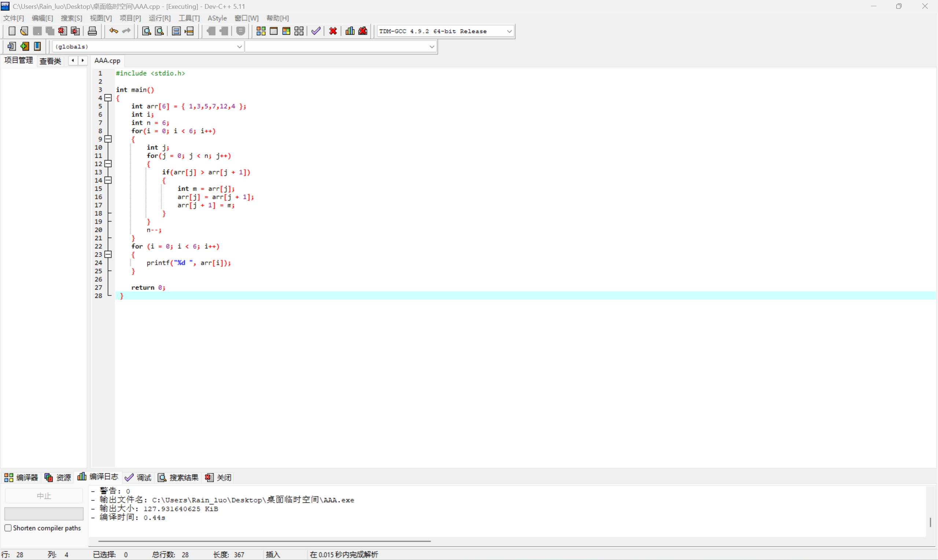Click the New file toolbar icon
The image size is (938, 560).
12,31
